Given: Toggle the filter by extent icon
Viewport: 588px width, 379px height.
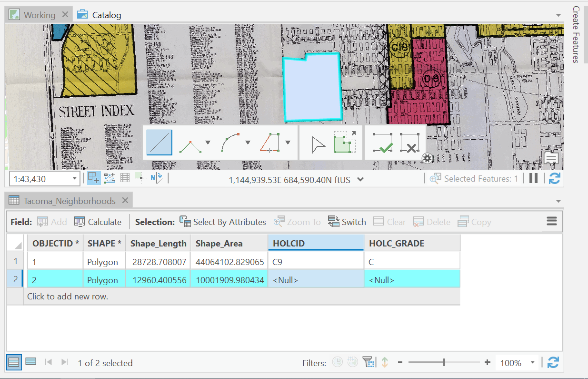Looking at the screenshot, I should pyautogui.click(x=369, y=362).
